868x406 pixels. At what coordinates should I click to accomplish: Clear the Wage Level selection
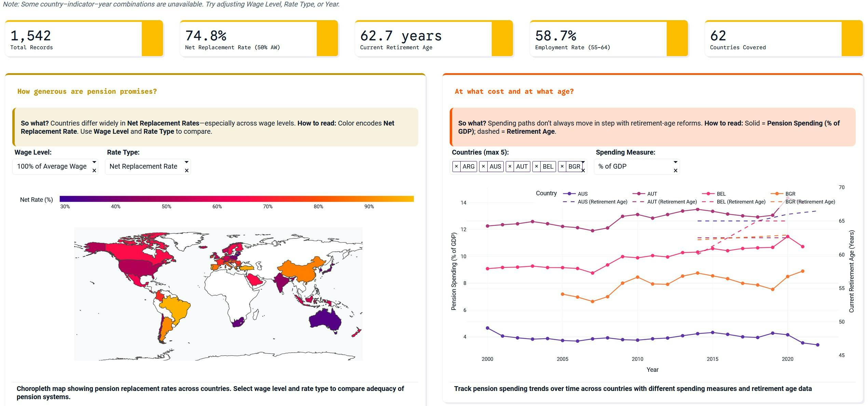point(95,171)
